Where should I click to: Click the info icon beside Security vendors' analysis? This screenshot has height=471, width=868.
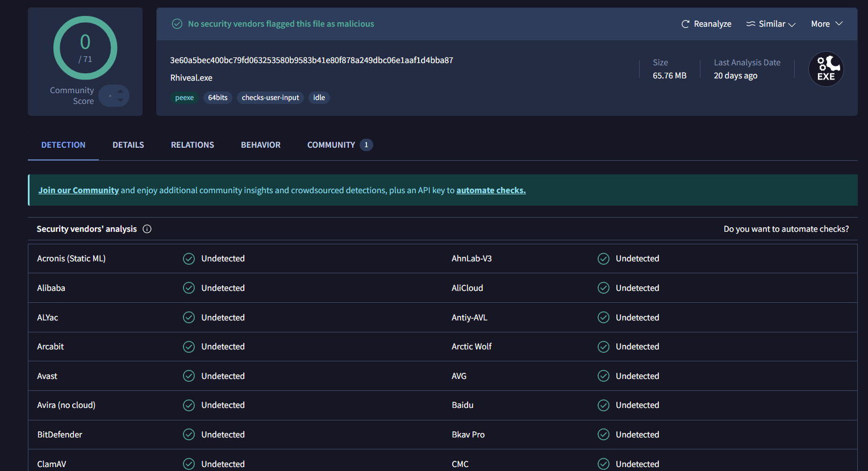click(147, 229)
